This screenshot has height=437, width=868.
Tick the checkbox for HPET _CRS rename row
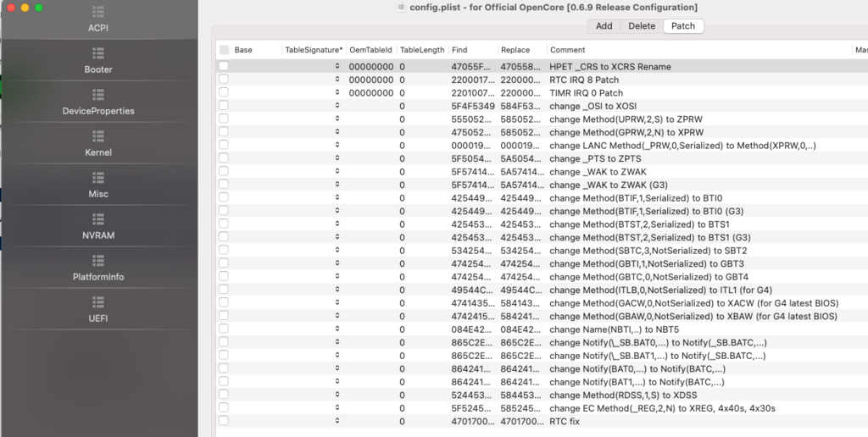[x=224, y=66]
